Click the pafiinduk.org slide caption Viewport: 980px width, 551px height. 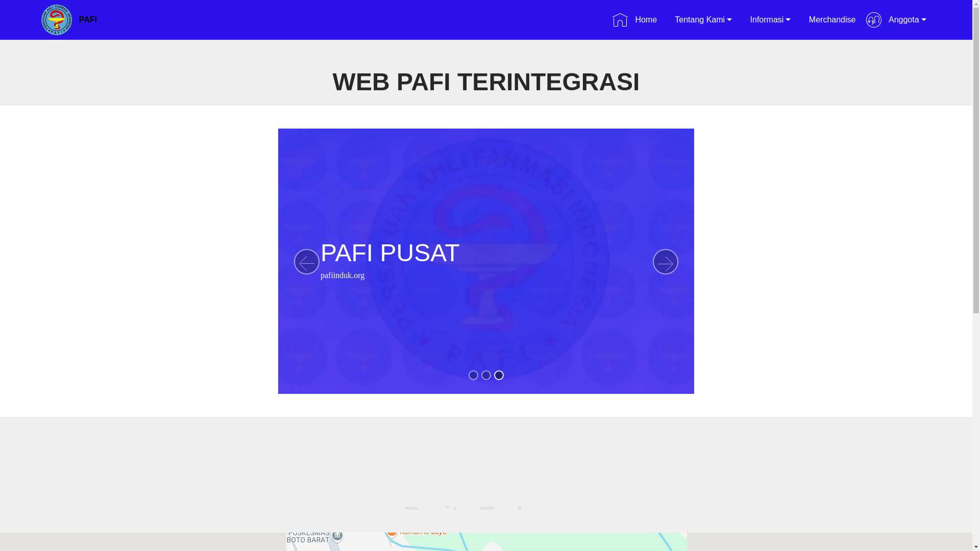pyautogui.click(x=342, y=275)
